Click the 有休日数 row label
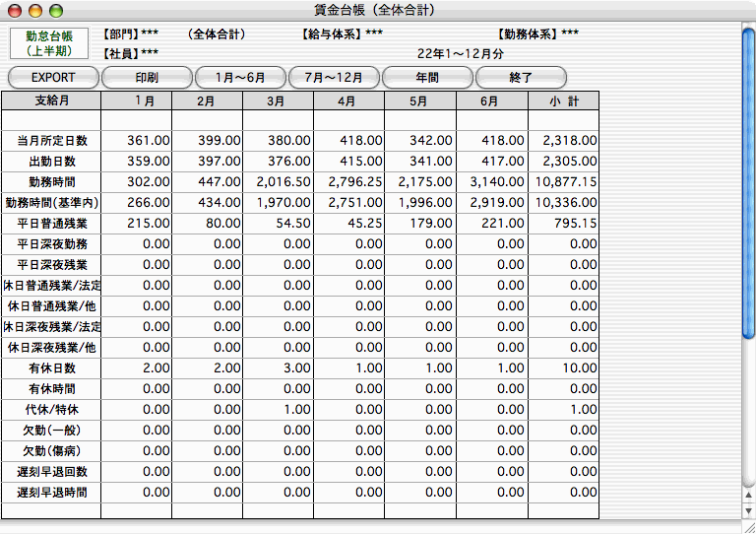Image resolution: width=756 pixels, height=534 pixels. [x=51, y=367]
